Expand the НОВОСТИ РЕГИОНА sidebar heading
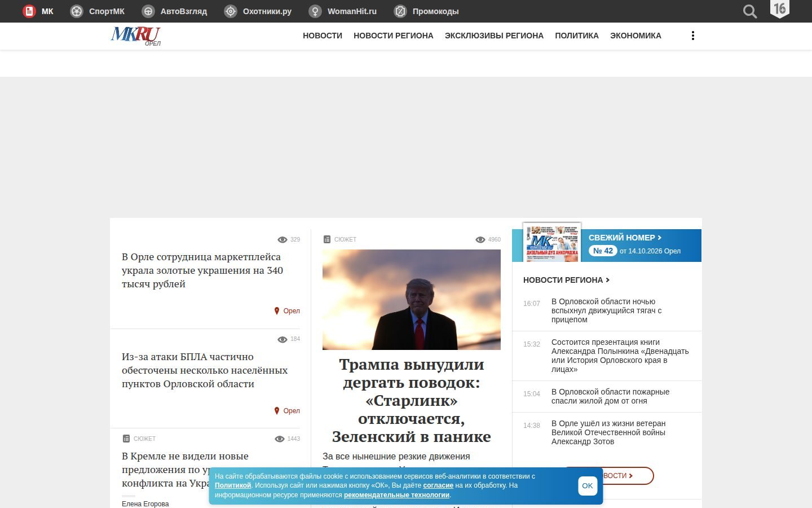This screenshot has height=508, width=812. (566, 280)
